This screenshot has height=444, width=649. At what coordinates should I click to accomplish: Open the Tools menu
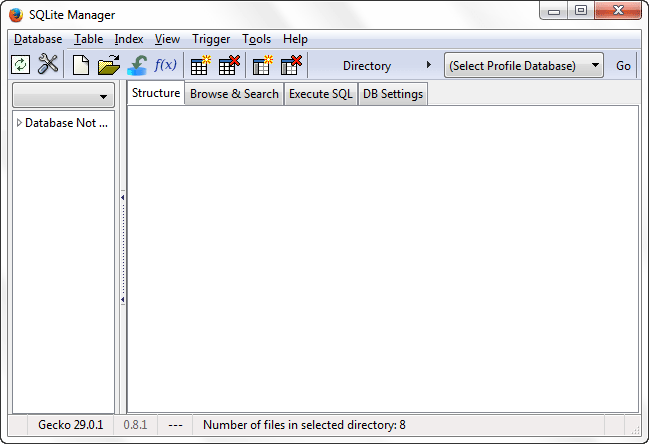257,39
